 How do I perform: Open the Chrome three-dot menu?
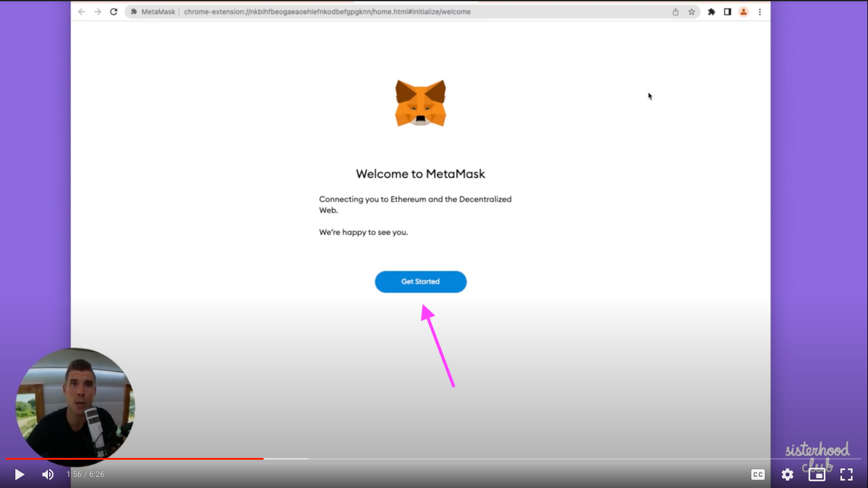click(x=760, y=12)
